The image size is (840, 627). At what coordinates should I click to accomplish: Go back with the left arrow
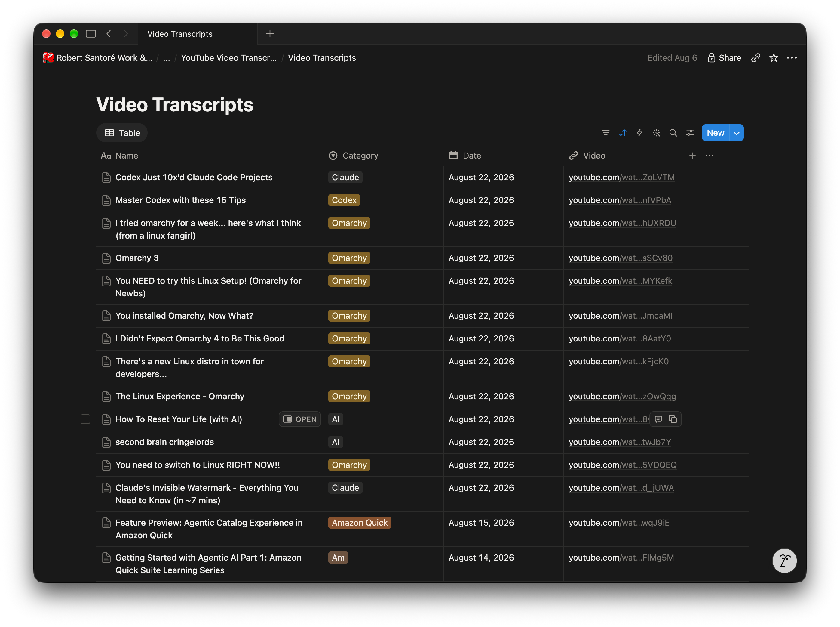click(x=109, y=34)
